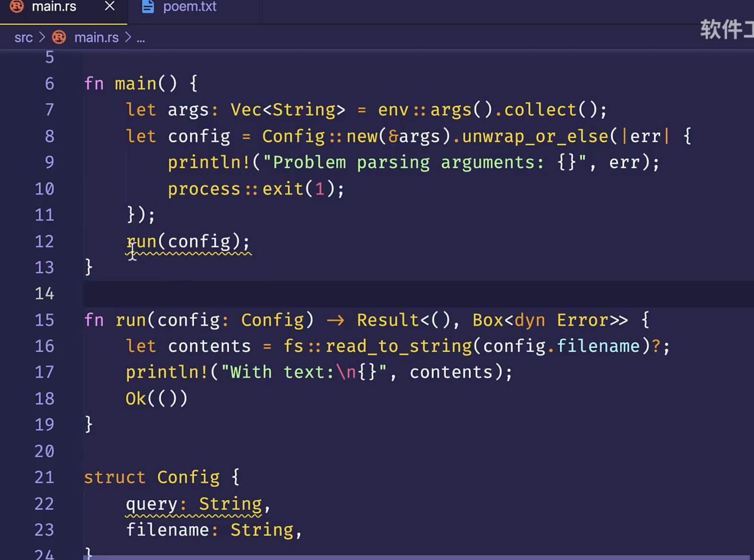Close the main.rs editor tab

tap(110, 6)
